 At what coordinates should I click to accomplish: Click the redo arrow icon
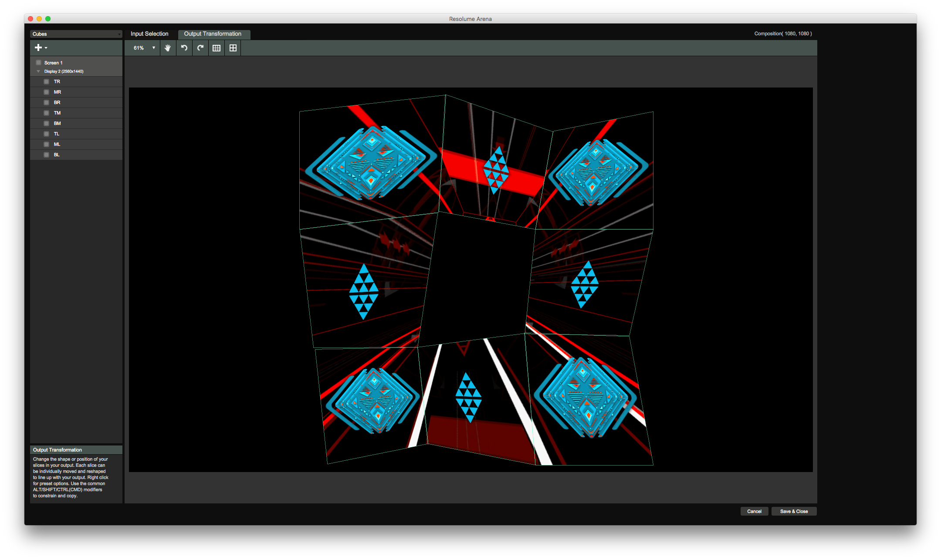point(200,48)
